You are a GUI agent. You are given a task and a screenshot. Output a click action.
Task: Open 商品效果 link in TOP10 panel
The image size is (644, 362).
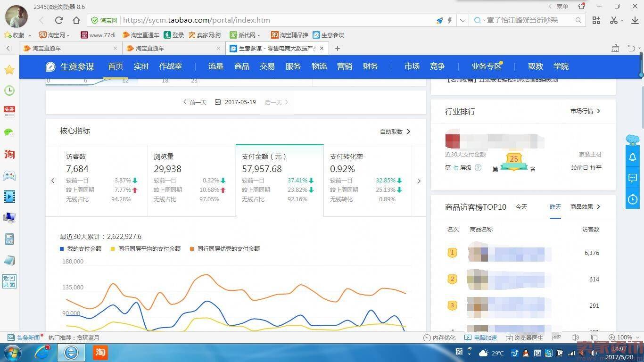(585, 207)
